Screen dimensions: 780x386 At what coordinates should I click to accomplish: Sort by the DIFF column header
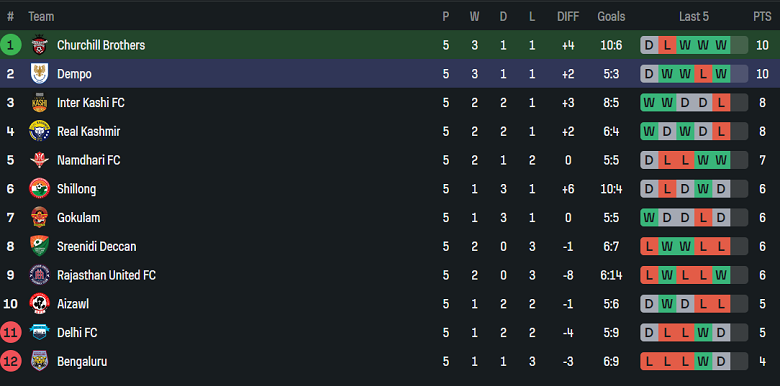point(568,17)
